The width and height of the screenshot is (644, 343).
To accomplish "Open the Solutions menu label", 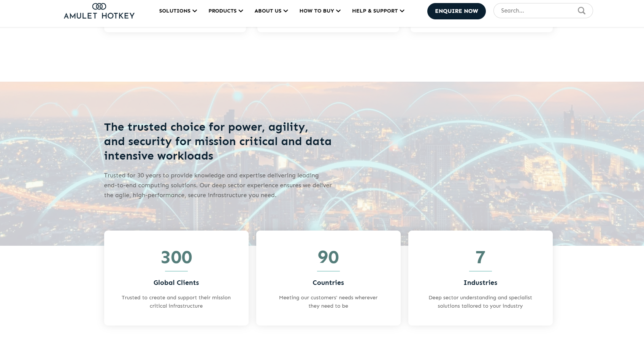I will coord(174,11).
